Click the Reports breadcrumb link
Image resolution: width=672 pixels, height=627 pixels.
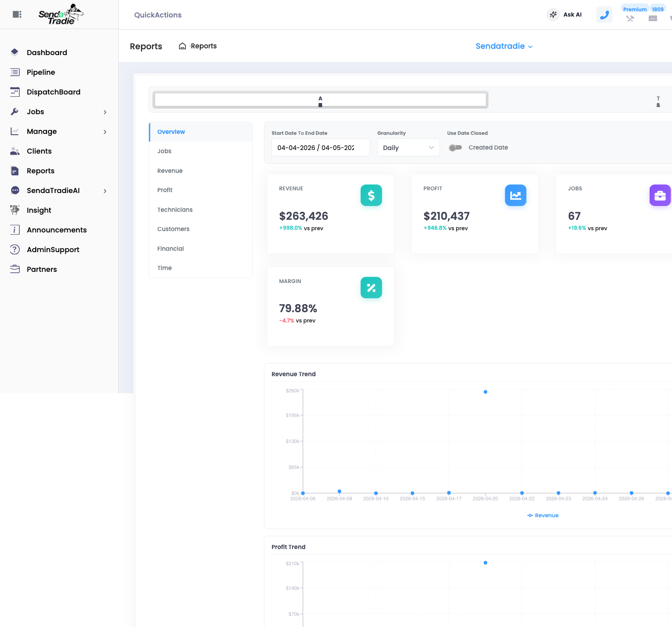(204, 46)
